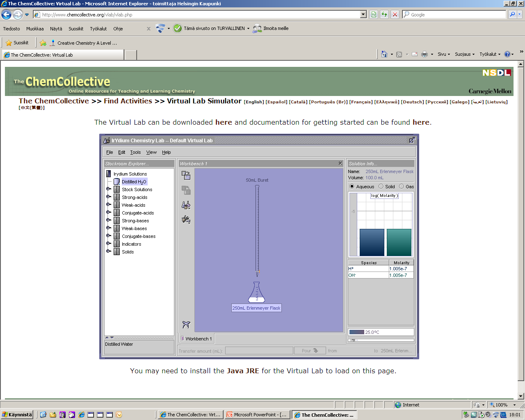Image resolution: width=525 pixels, height=420 pixels.
Task: Click the compatibility view icon by address bar
Action: 374,14
